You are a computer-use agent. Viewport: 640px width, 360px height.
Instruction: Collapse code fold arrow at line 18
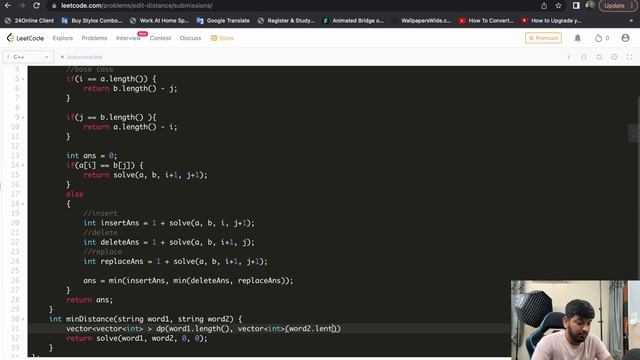coord(23,204)
